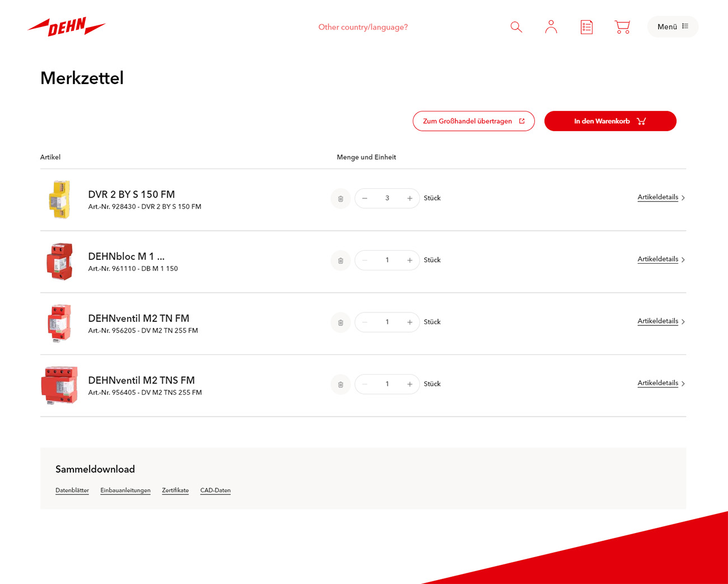Click 'Art.-Nr. 928430 - DVR 2 BY S 150 FM' text
This screenshot has height=584, width=728.
(x=144, y=207)
